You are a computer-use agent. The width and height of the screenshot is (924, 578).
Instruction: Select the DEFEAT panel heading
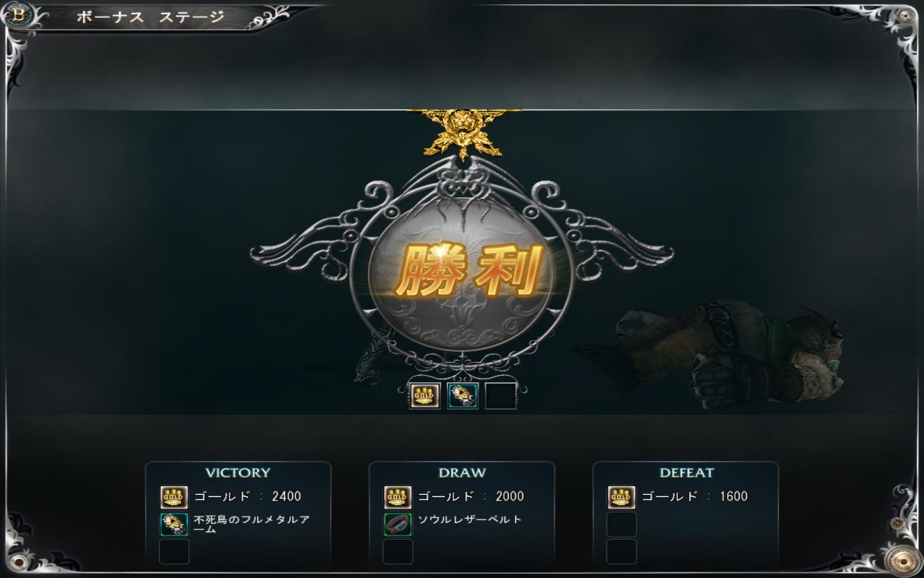(x=687, y=473)
